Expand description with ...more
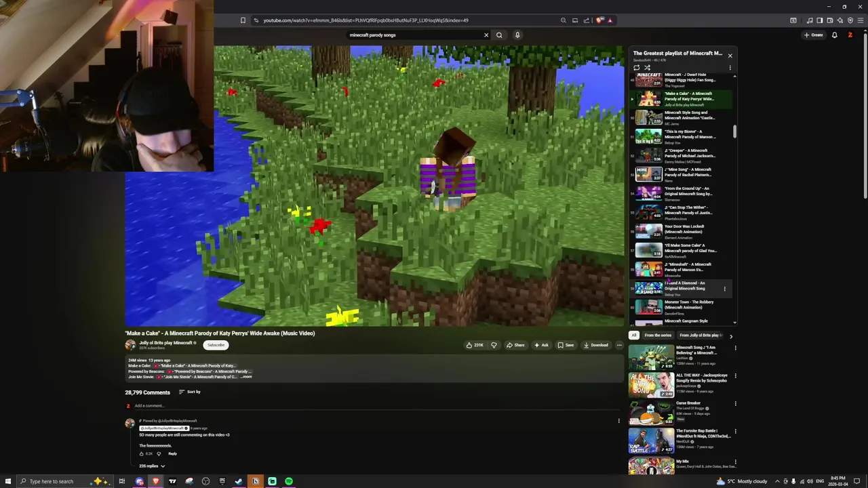 246,377
